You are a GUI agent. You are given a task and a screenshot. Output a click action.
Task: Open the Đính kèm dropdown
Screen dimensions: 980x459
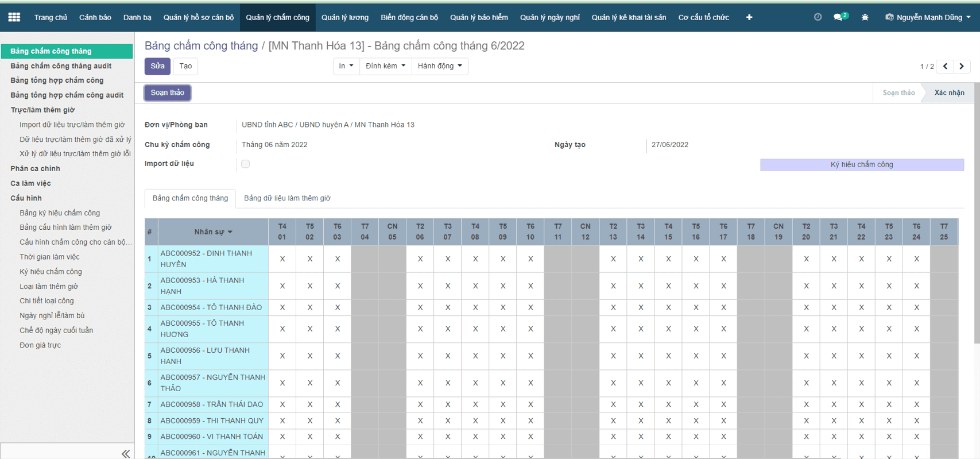click(x=385, y=66)
